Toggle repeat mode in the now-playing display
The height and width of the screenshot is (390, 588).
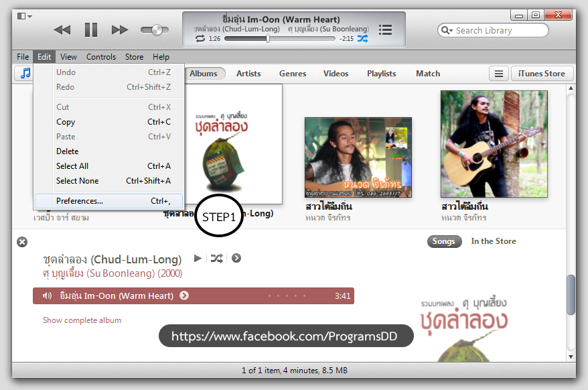tap(200, 39)
